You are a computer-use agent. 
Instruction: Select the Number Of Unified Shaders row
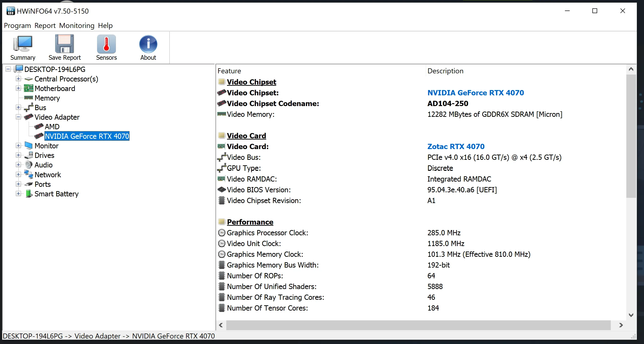point(421,286)
